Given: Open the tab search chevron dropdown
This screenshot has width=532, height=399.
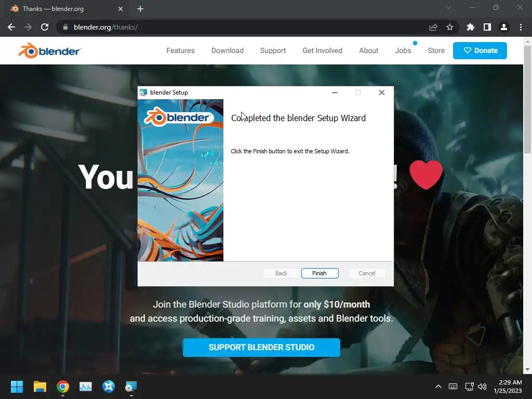Looking at the screenshot, I should pos(448,7).
